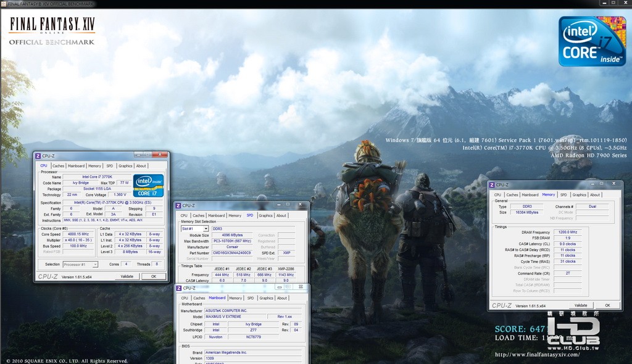Minimize the Final Fantasy XIV benchmark window
The width and height of the screenshot is (632, 364).
point(604,2)
